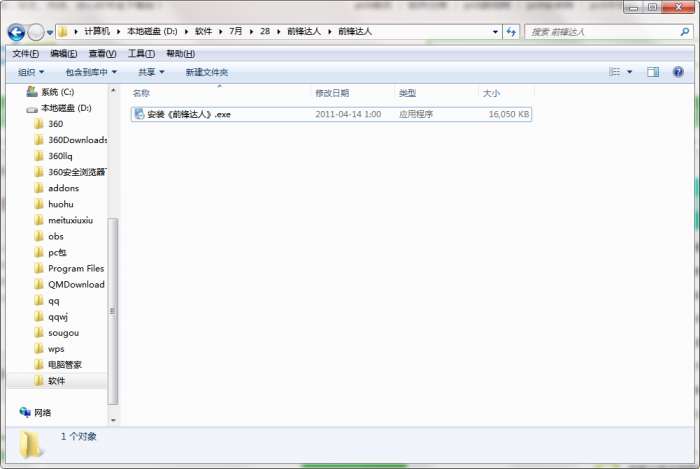Sort by the 名称 column header
The height and width of the screenshot is (469, 700).
(141, 93)
